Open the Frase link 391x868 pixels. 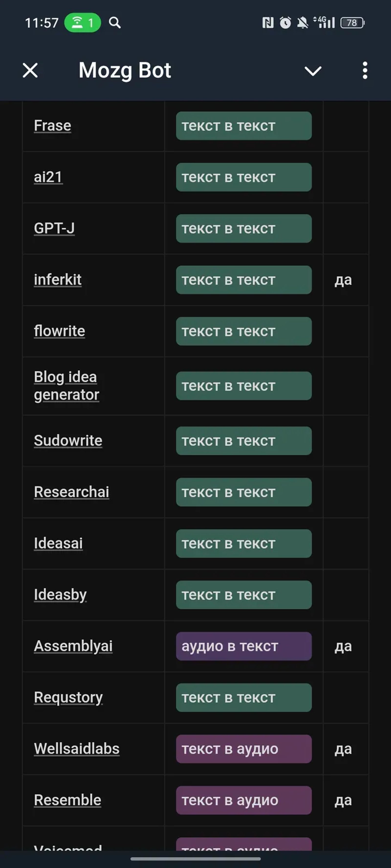(52, 126)
